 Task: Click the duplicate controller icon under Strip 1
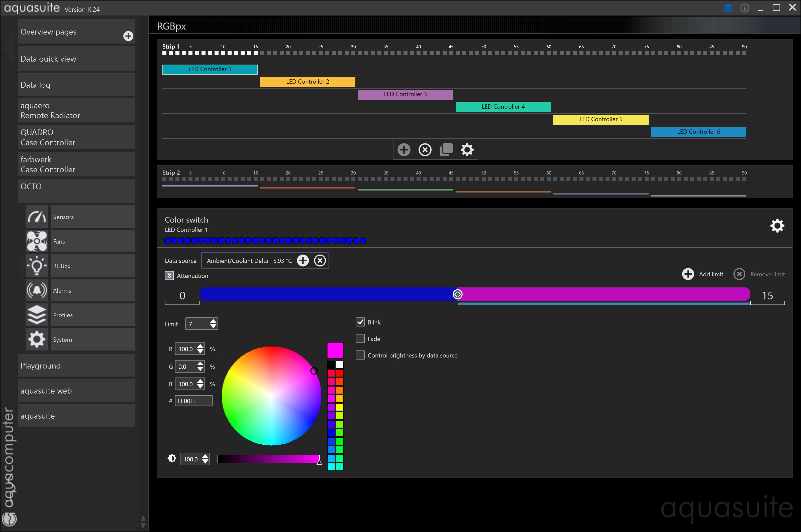coord(446,150)
